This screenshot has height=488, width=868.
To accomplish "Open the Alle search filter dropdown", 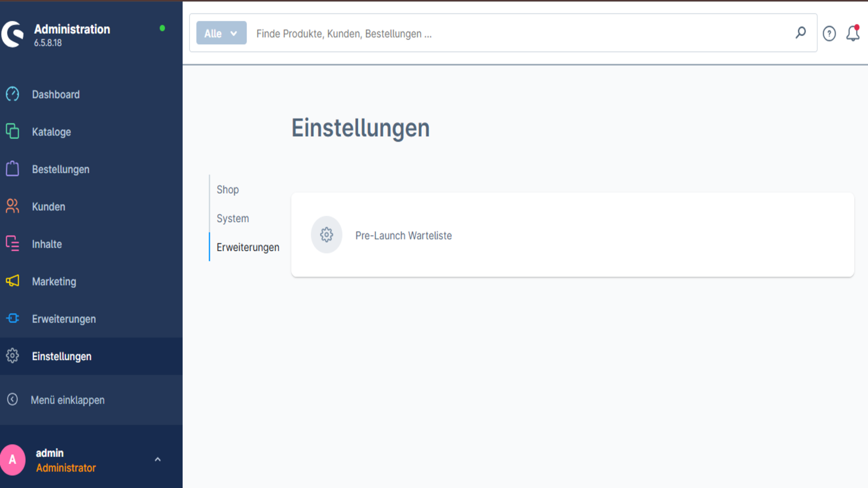I will [221, 33].
